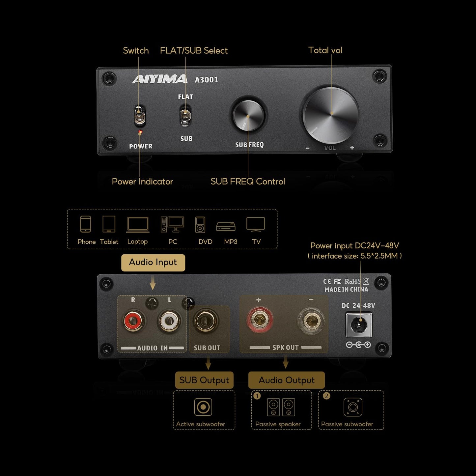Click the Passive subwoofer icon
Image resolution: width=476 pixels, height=476 pixels.
point(353,407)
